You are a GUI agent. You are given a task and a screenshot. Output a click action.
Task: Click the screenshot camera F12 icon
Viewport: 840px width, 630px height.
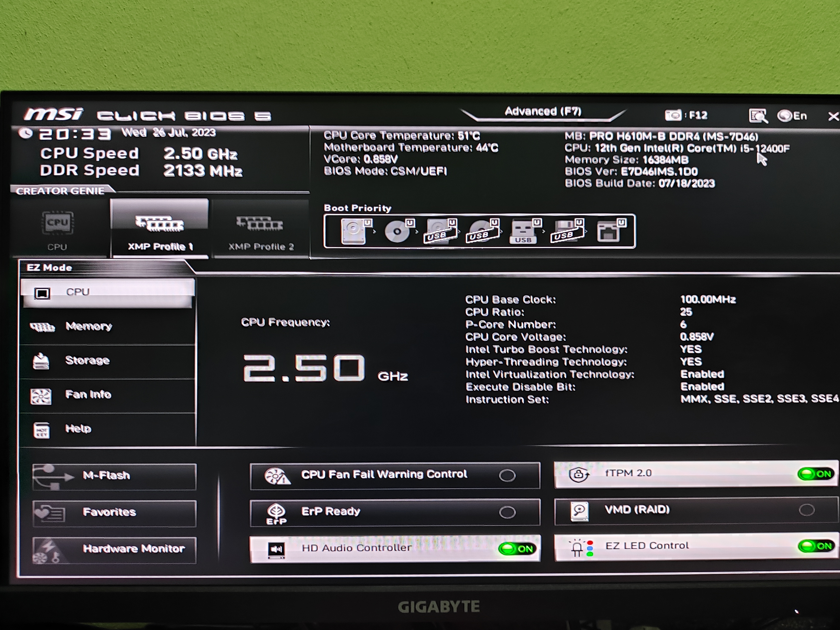coord(673,115)
